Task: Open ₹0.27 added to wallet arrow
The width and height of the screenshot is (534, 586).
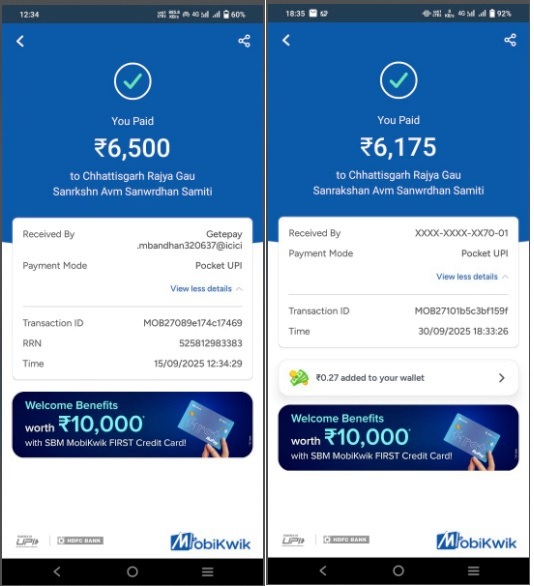Action: click(x=501, y=378)
